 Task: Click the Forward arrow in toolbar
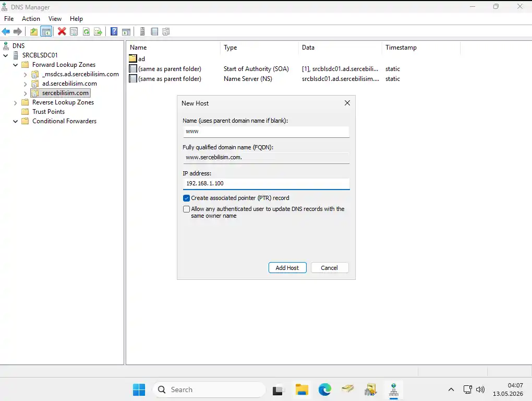(18, 31)
